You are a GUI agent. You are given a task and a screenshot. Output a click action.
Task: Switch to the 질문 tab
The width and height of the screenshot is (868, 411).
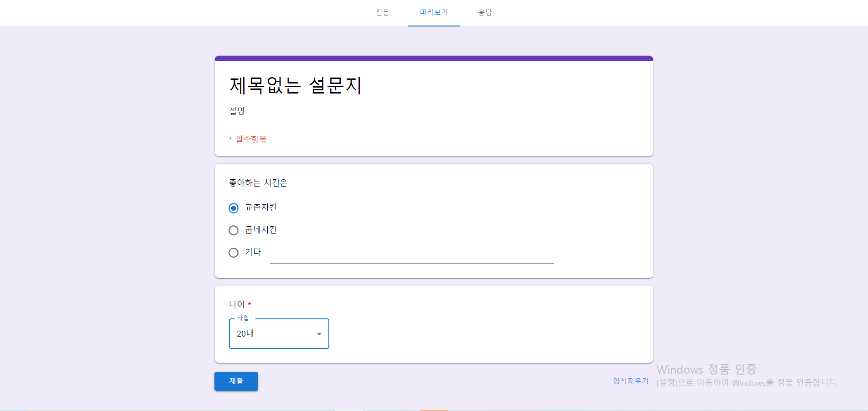382,12
